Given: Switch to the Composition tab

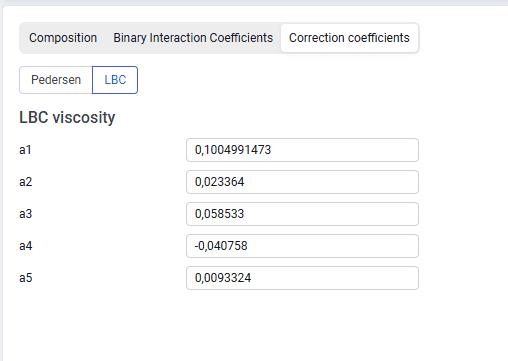Looking at the screenshot, I should click(63, 38).
